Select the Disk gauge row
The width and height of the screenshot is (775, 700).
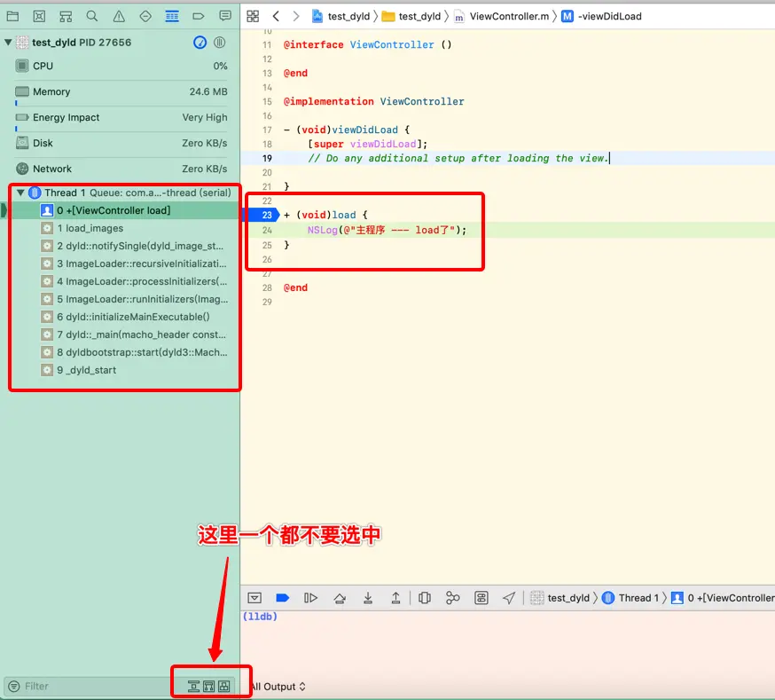(121, 144)
